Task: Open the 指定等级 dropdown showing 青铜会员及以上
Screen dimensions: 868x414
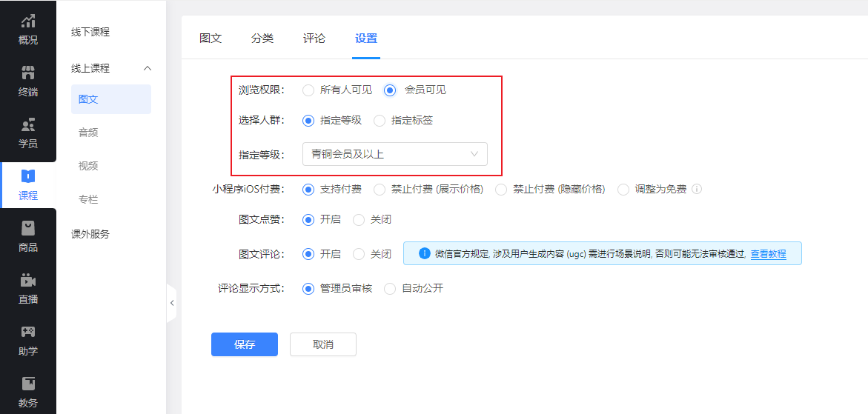Action: 394,154
